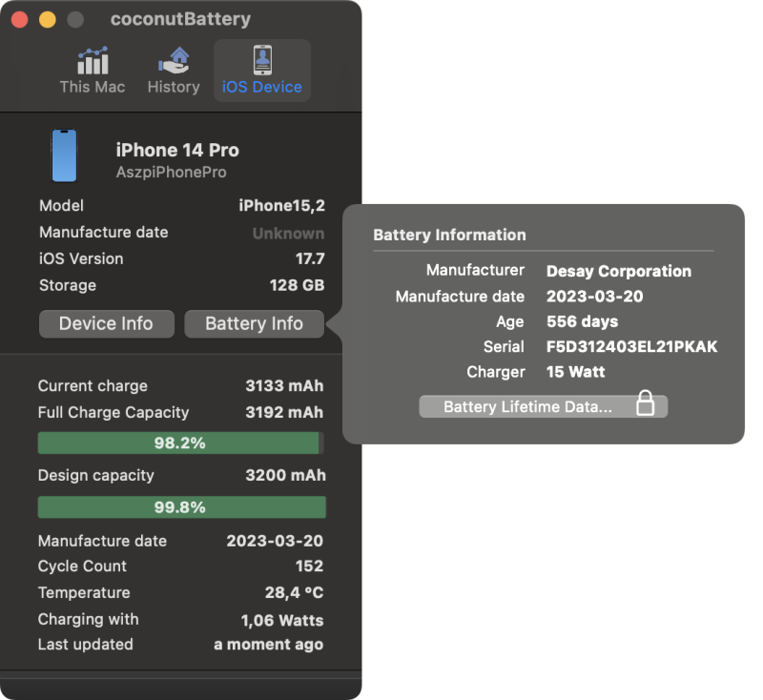Open Battery Lifetime Data button
Screen dimensions: 763x700
pyautogui.click(x=543, y=406)
